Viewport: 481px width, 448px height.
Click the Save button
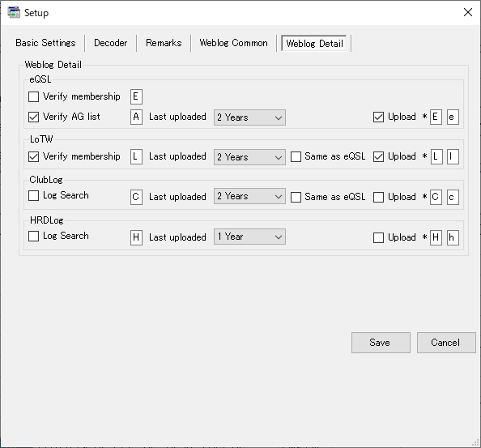click(x=381, y=343)
